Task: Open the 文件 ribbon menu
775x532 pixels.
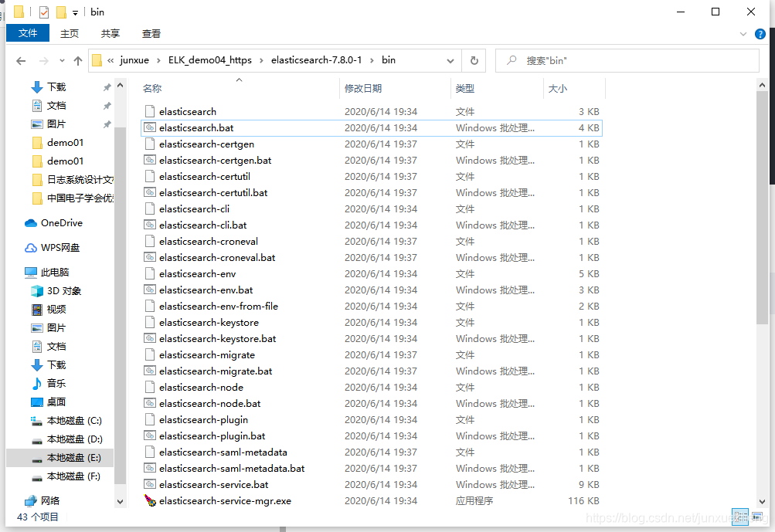Action: [x=28, y=33]
